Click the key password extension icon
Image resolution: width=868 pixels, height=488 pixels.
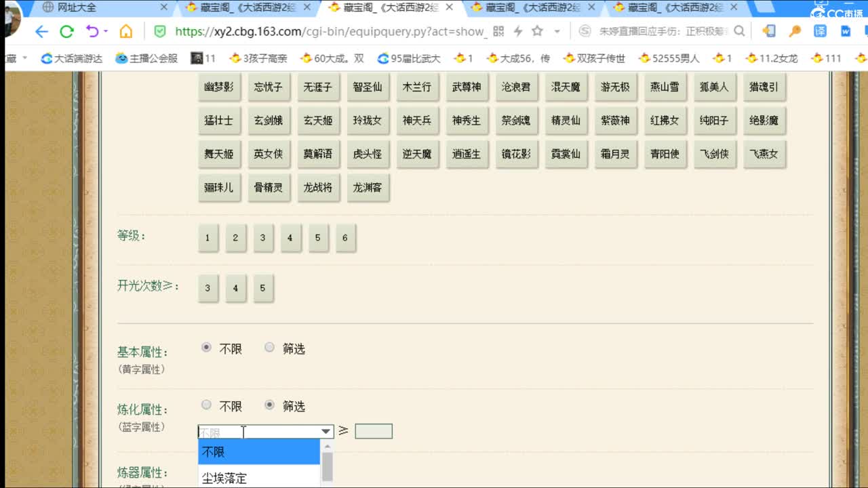795,31
